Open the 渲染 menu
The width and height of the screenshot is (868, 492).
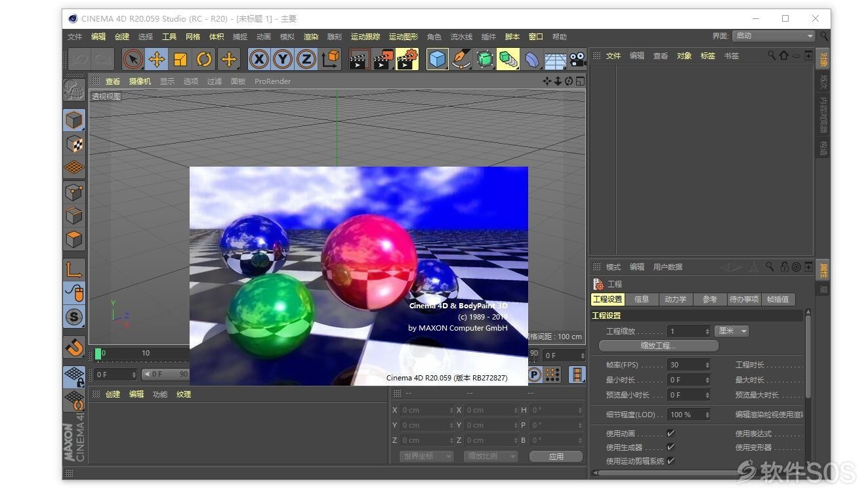pos(311,37)
